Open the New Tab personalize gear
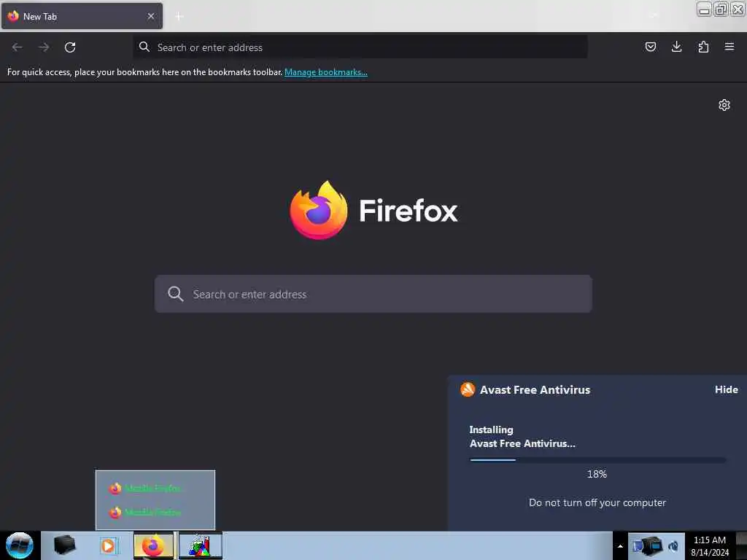747x560 pixels. (724, 105)
